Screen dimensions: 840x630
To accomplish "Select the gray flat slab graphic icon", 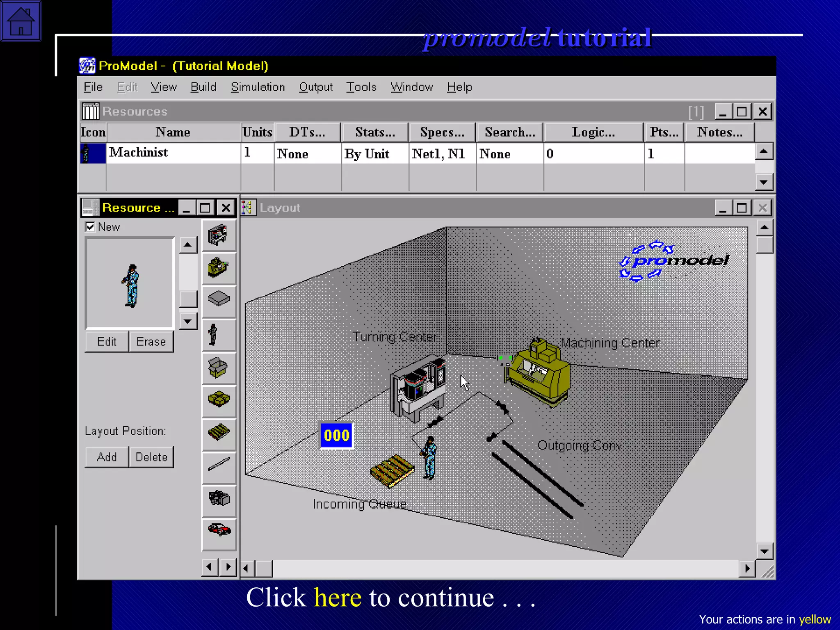I will (x=219, y=301).
